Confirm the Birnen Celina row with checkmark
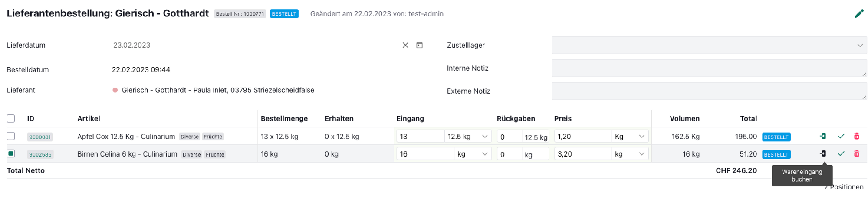Image resolution: width=868 pixels, height=199 pixels. pos(841,153)
